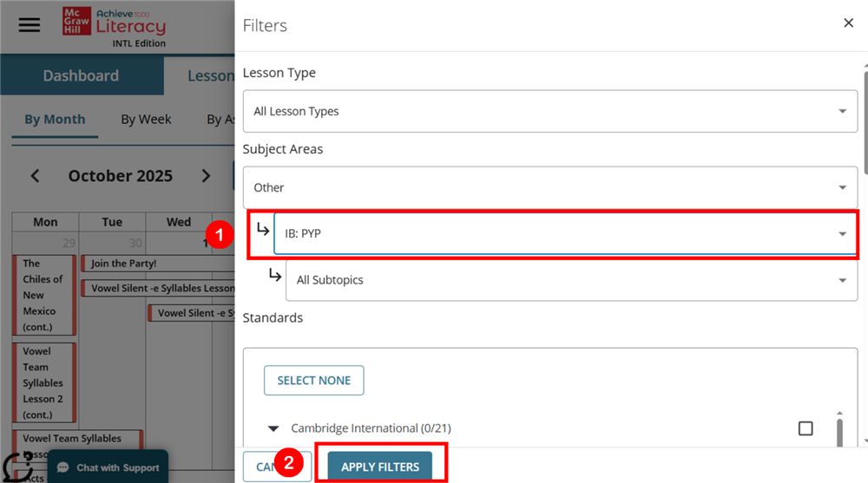Open the All Subtopics dropdown
This screenshot has height=483, width=868.
(x=570, y=280)
